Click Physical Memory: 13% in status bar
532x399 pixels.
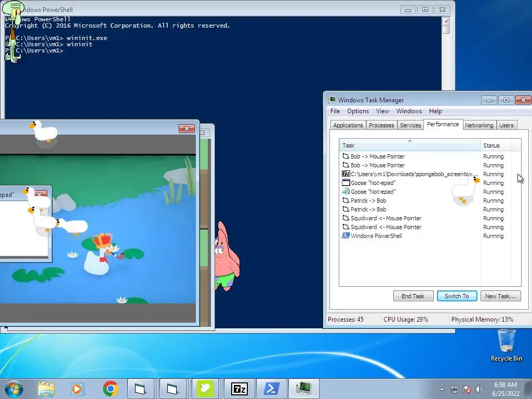coord(482,320)
